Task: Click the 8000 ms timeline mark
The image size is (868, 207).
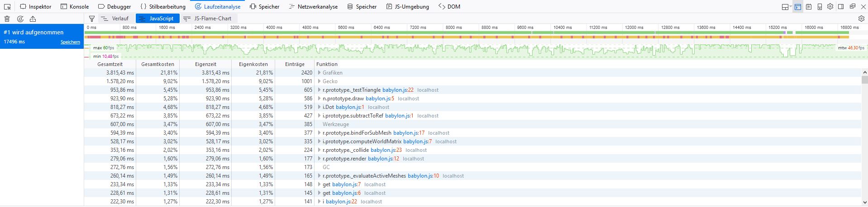Action: (453, 28)
